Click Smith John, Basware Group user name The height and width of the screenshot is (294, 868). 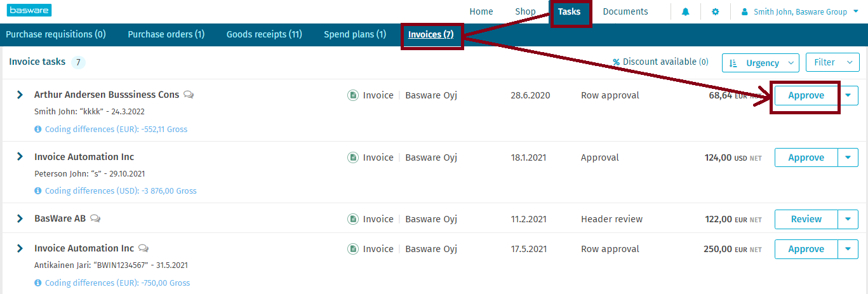coord(801,11)
